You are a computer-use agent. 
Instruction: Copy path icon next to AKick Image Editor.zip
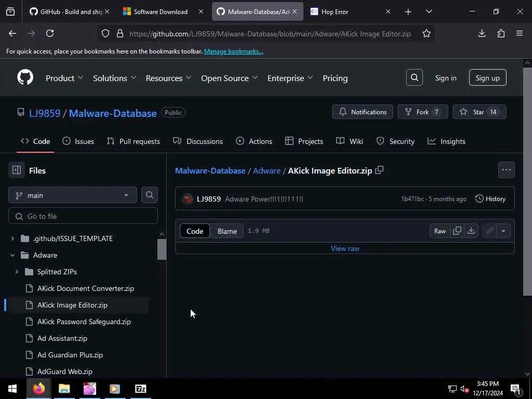pyautogui.click(x=379, y=170)
